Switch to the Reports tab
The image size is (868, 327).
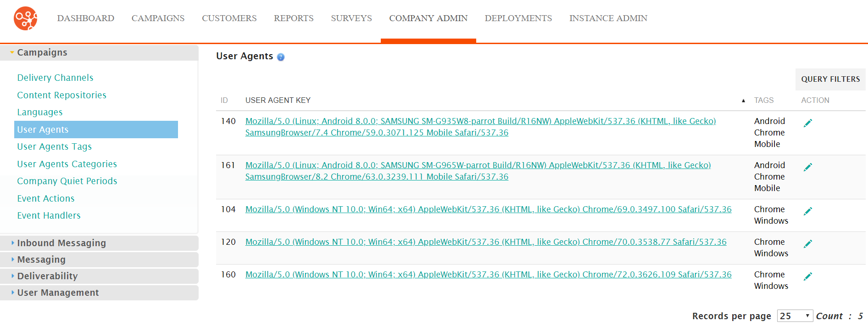(294, 18)
